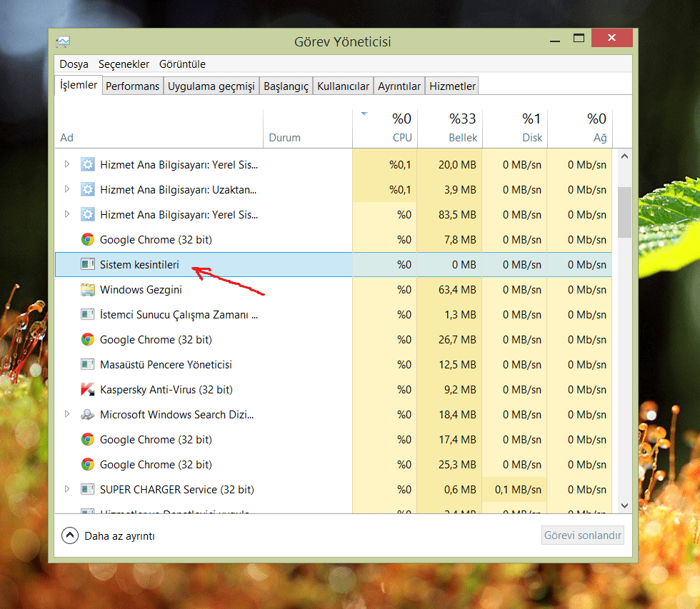Click the 63,4 MB memory cell

(x=450, y=290)
